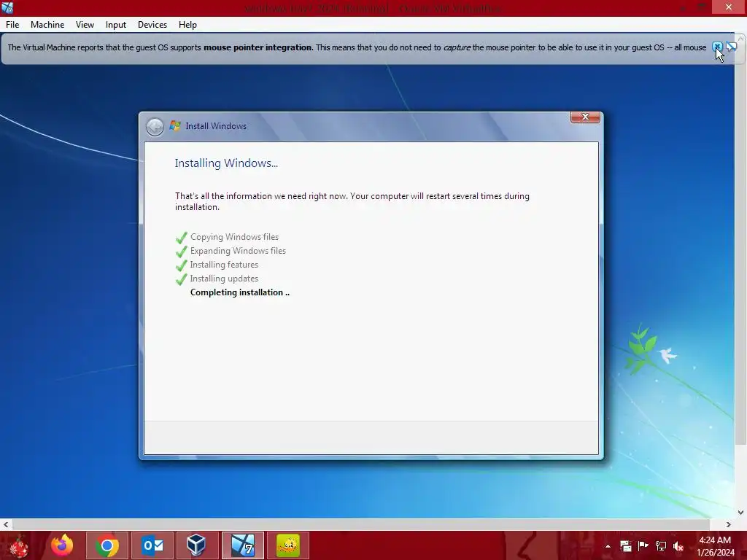Click the VirtualBox window icon in the title bar
Image resolution: width=747 pixels, height=560 pixels.
point(7,7)
